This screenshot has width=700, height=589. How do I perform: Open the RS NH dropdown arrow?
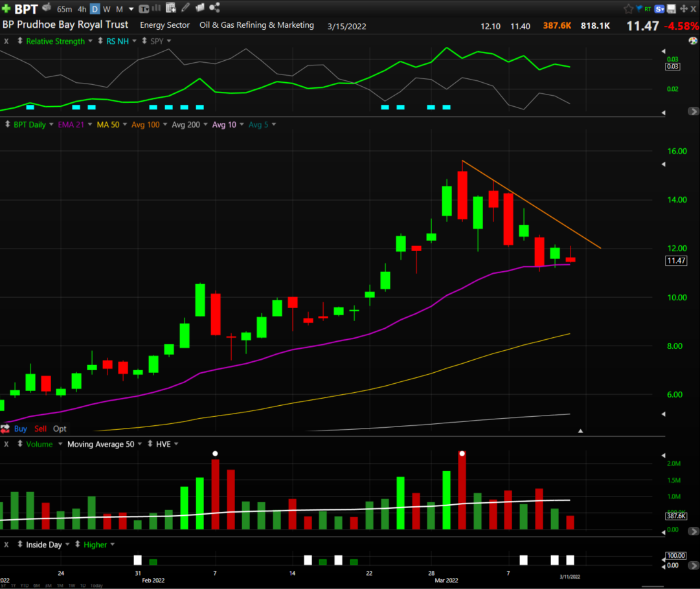[135, 41]
